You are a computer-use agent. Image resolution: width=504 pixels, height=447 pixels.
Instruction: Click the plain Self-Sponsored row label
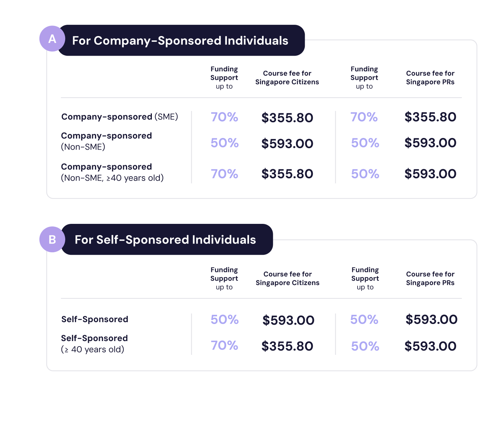point(95,319)
